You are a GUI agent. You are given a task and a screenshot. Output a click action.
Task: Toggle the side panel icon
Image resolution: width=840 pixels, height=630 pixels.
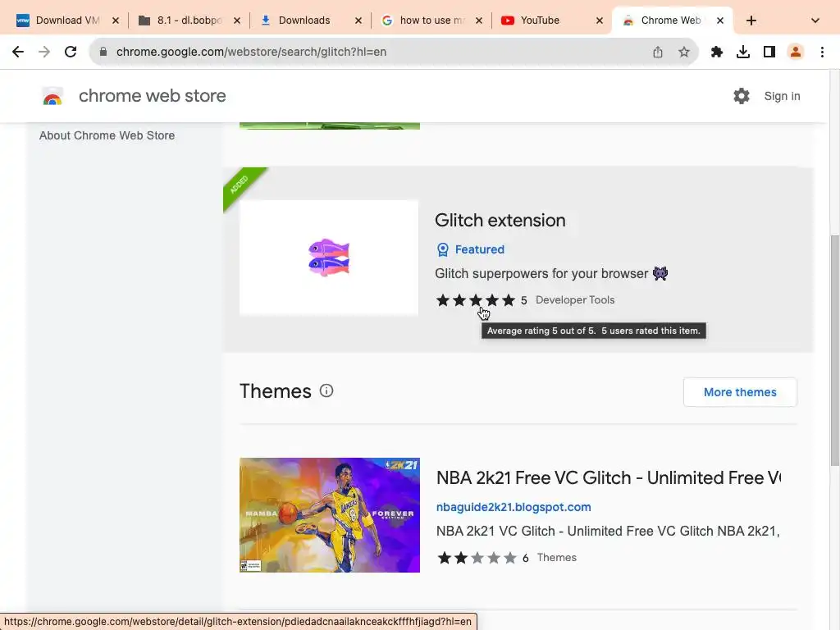(x=769, y=52)
